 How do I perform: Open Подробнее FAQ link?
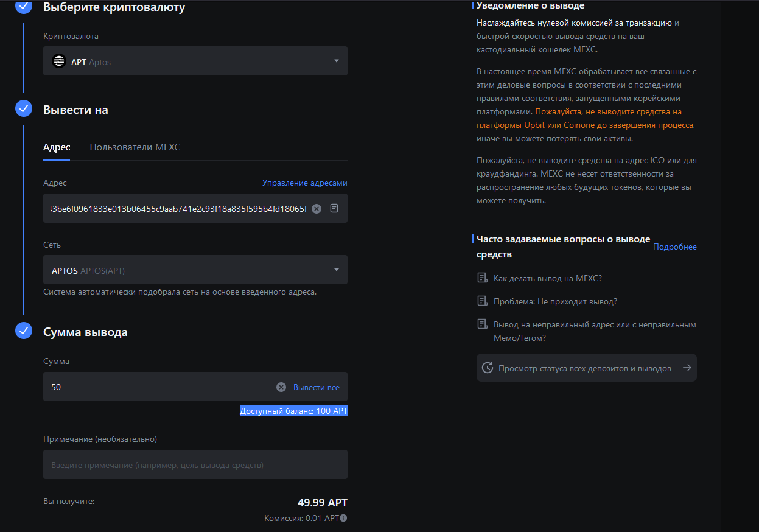pos(675,247)
